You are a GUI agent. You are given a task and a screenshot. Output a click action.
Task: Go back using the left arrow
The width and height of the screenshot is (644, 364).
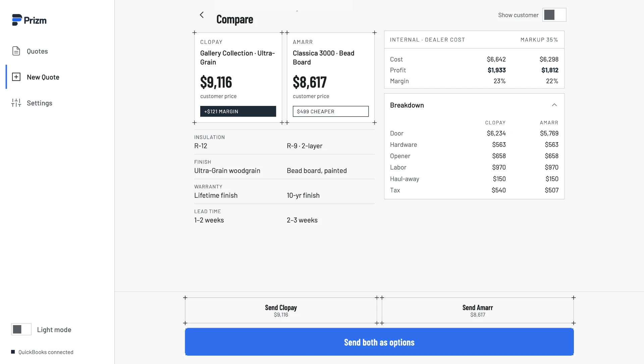202,15
